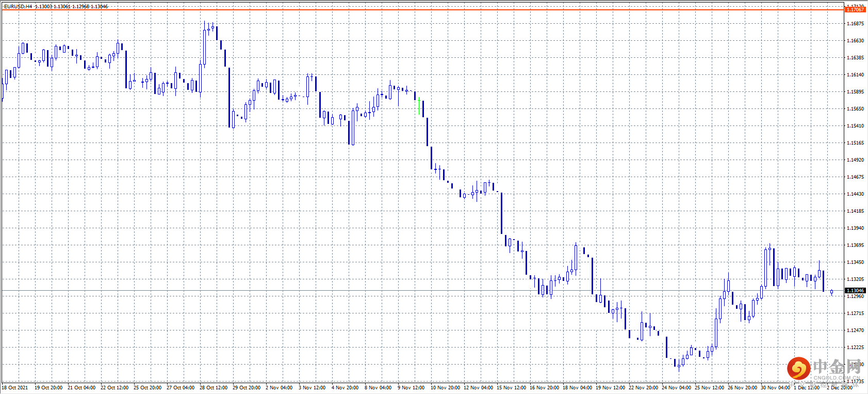Screen dimensions: 868x394
Task: Click the 19 Oct 20:00 time label
Action: (x=48, y=388)
